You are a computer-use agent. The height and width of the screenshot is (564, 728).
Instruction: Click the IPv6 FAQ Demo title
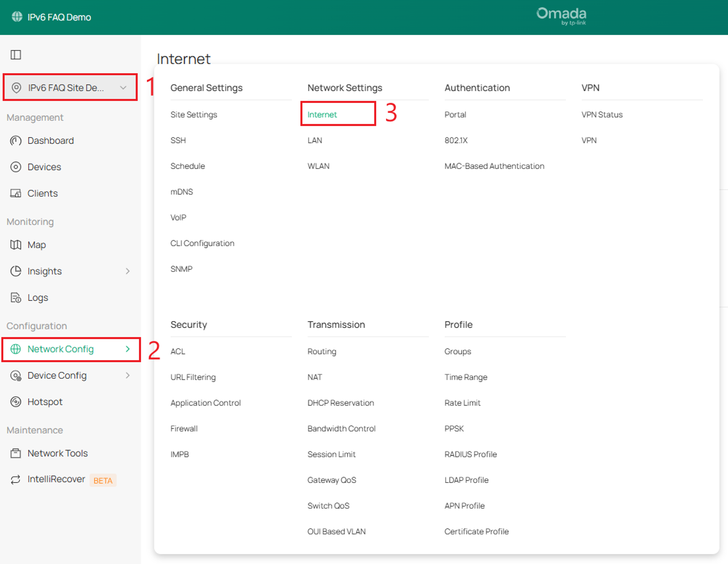click(59, 17)
